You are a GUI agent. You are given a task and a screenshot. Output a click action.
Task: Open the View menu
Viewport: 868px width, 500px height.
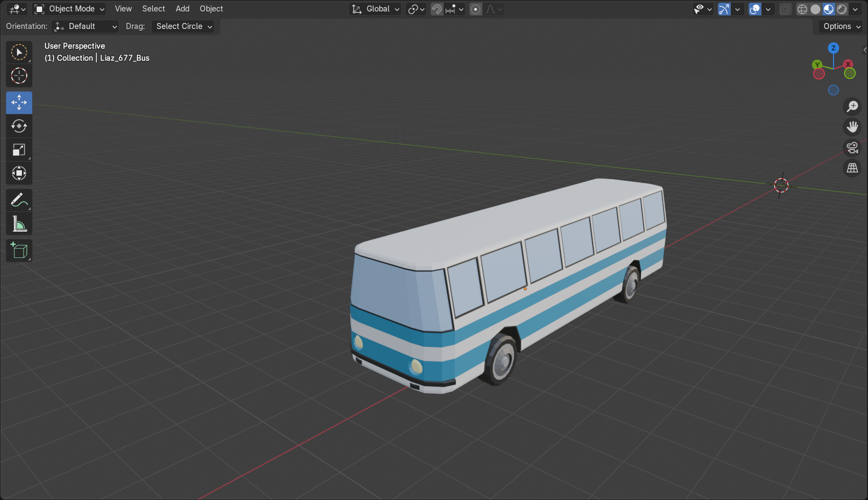click(x=123, y=9)
